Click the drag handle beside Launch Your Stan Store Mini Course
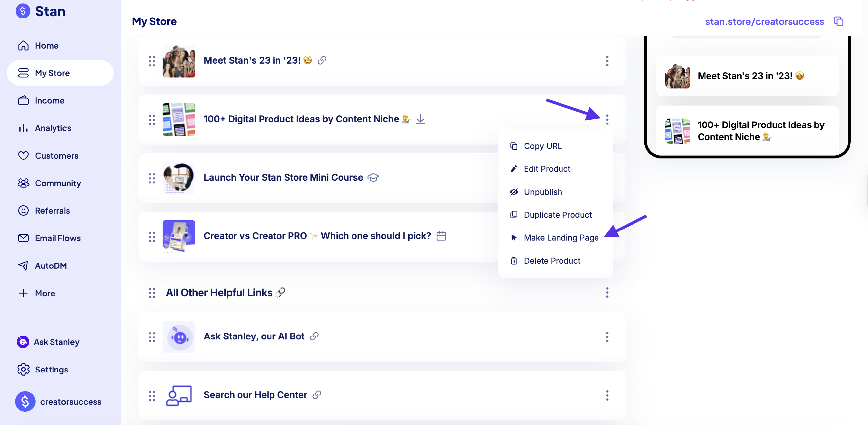Screen dimensions: 868x425 (152, 178)
